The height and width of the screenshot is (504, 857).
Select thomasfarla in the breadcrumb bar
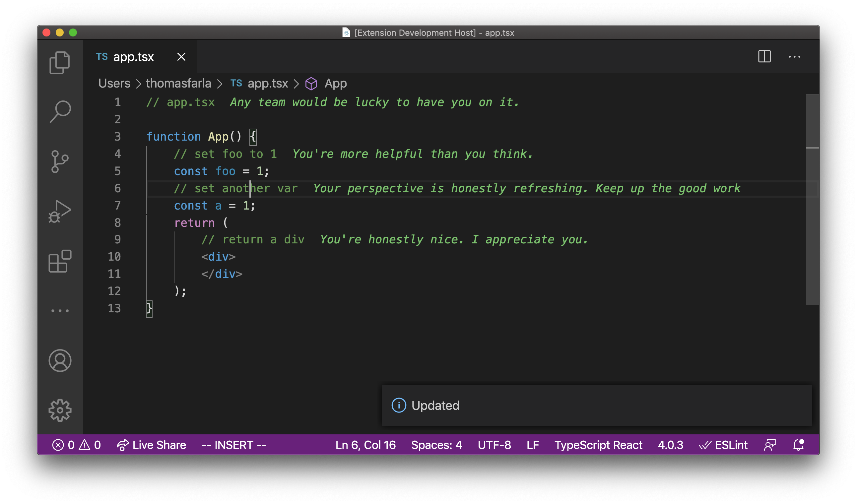pos(178,83)
